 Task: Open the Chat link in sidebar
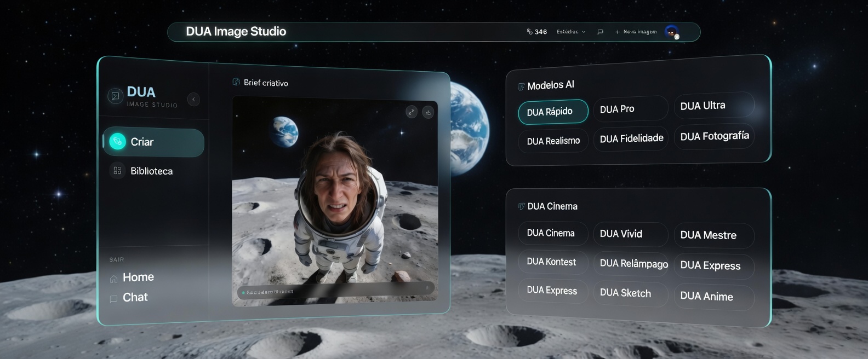pyautogui.click(x=135, y=297)
